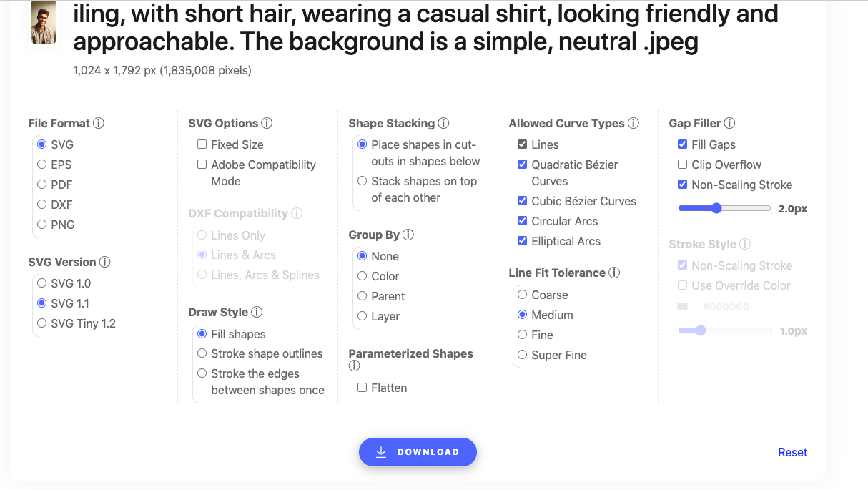
Task: Select PNG as the file format
Action: [41, 225]
